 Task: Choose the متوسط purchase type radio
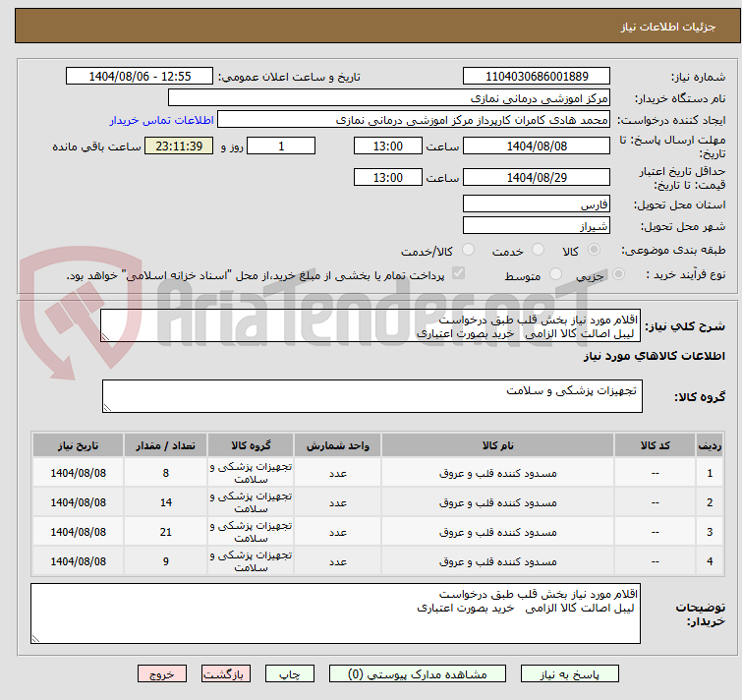(x=557, y=275)
